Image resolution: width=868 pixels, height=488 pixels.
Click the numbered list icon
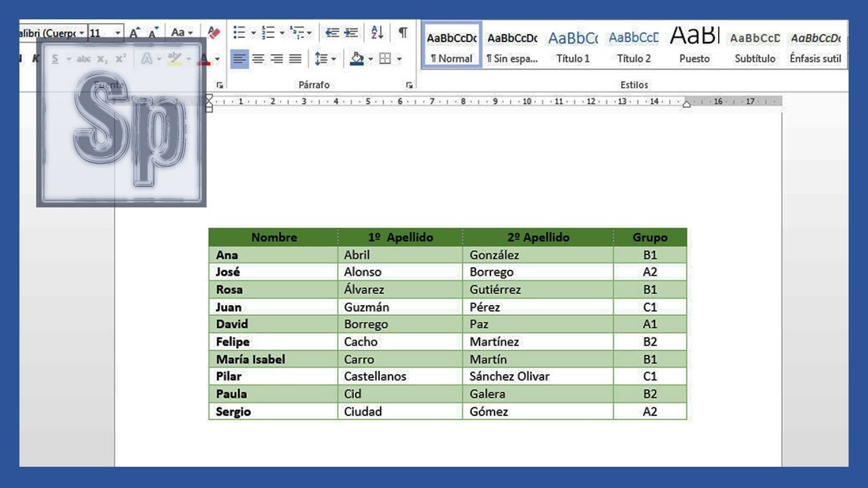[268, 33]
